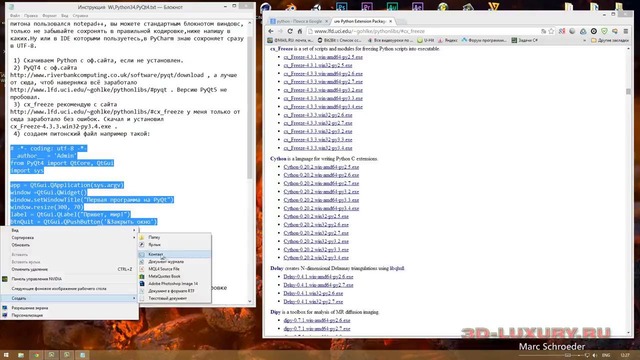Expand the bookmarks bar overflow chevron
This screenshot has height=360, width=640.
pyautogui.click(x=585, y=40)
